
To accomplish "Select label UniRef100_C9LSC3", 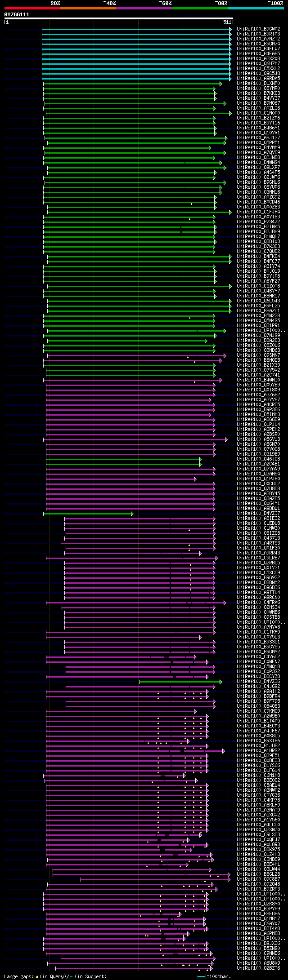I will [258, 834].
